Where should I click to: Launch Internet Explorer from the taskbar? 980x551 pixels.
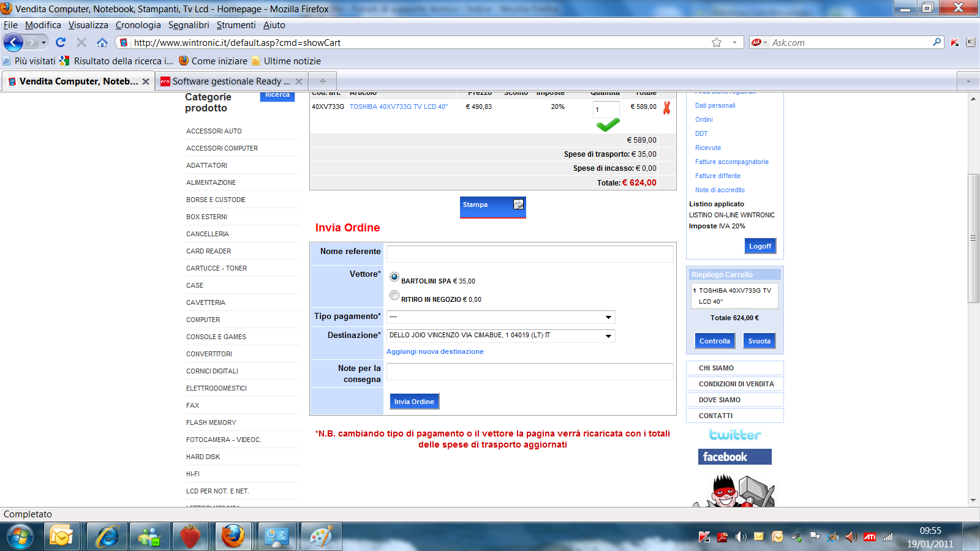pyautogui.click(x=107, y=537)
